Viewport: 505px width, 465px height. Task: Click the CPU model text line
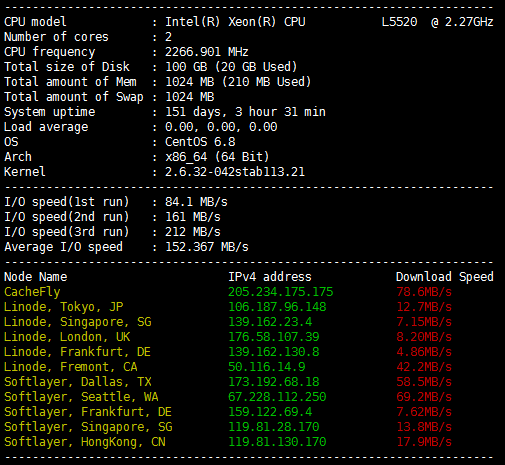click(248, 22)
